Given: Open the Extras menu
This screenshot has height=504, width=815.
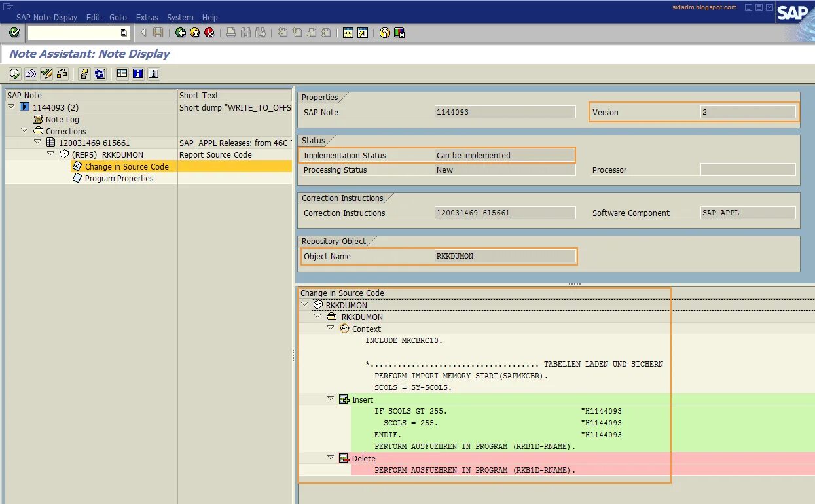Looking at the screenshot, I should pos(147,18).
